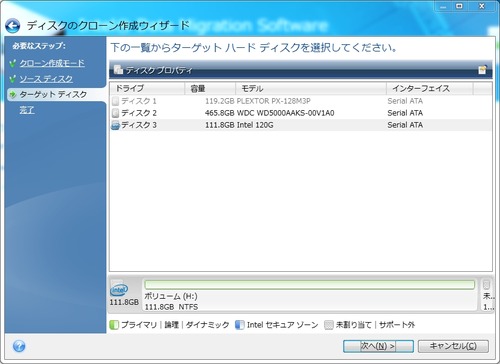Click the ディスク 3 drive icon

point(115,125)
